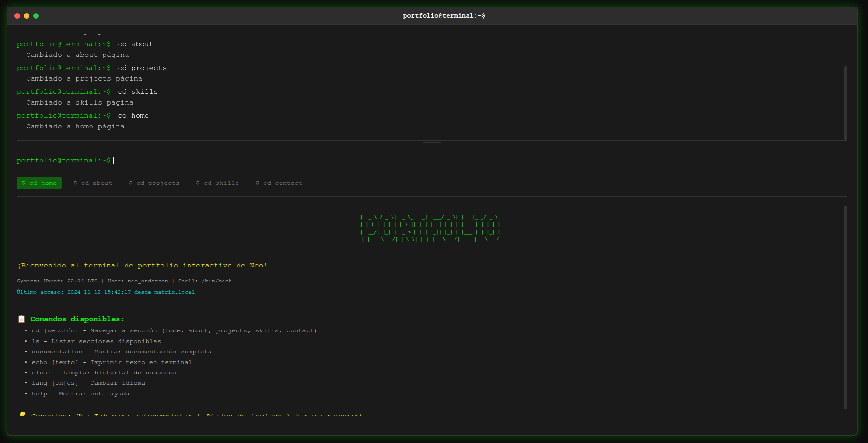Select the "$ cd home" navigation tab
868x443 pixels.
click(x=39, y=183)
